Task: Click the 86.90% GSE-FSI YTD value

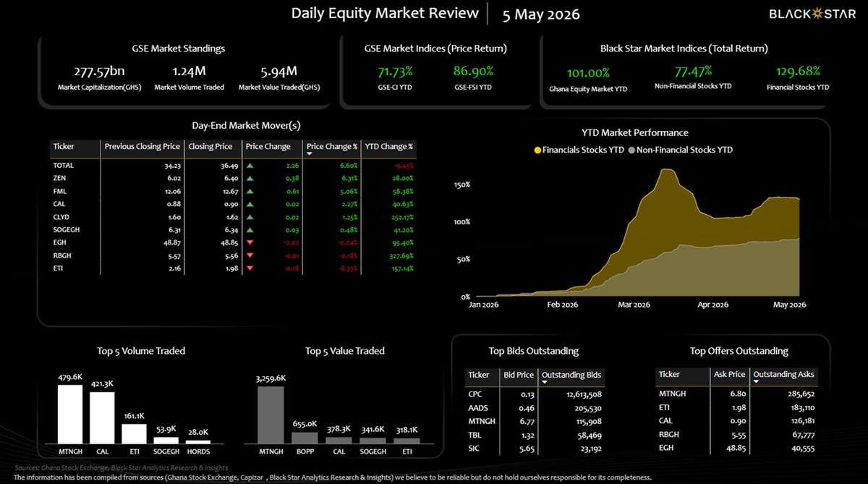Action: [x=473, y=72]
